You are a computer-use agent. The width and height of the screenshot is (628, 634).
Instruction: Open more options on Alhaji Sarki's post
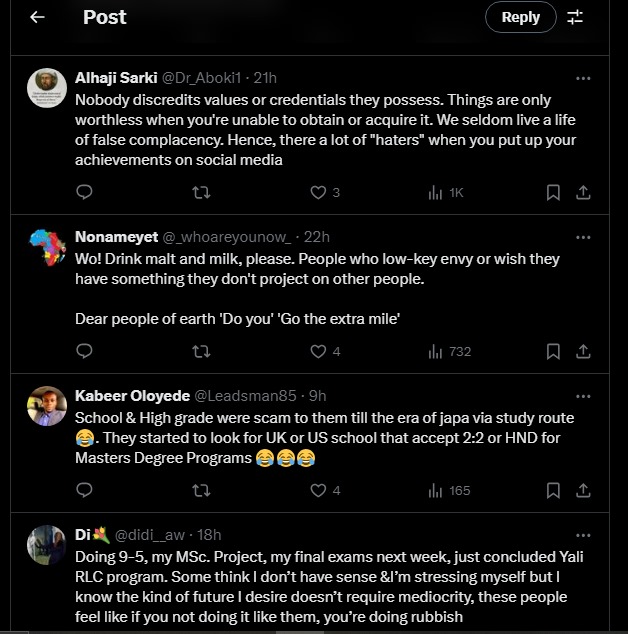click(584, 77)
